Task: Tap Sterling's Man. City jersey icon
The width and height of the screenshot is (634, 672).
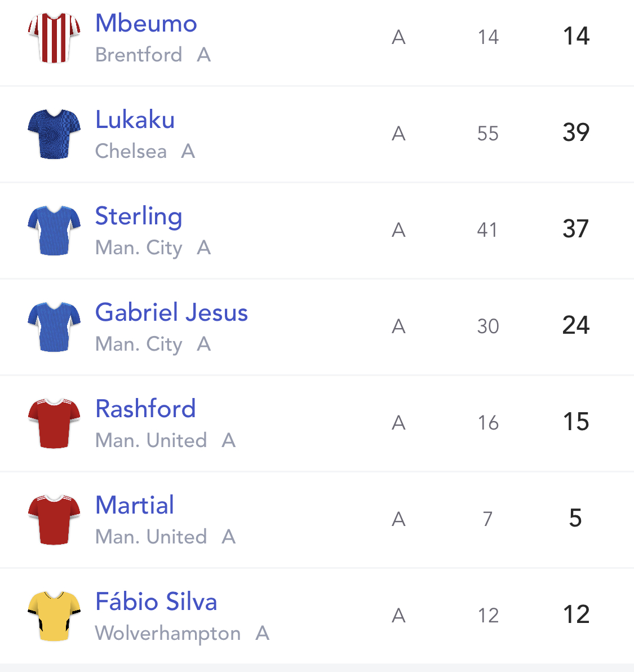Action: [x=54, y=231]
